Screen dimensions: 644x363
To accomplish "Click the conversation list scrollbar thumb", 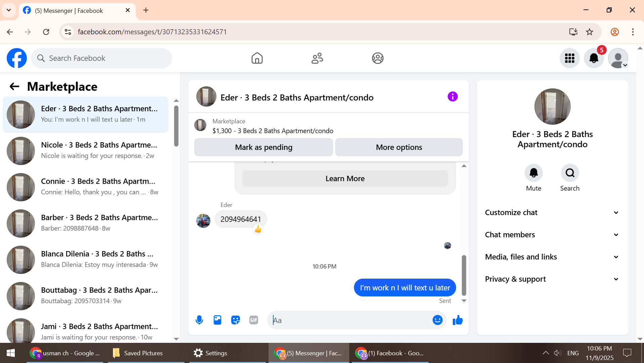I will click(x=176, y=126).
